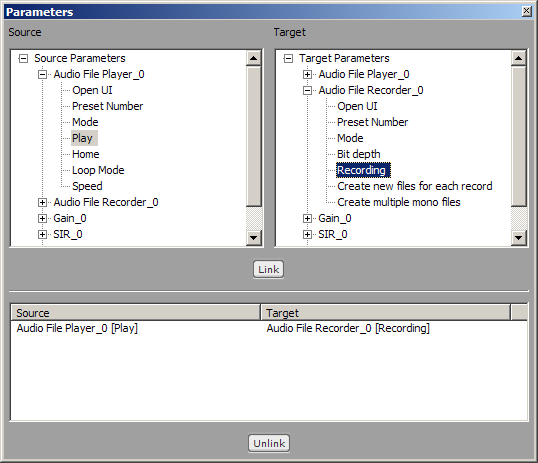The image size is (538, 463).
Task: Click the Link button
Action: coord(268,269)
